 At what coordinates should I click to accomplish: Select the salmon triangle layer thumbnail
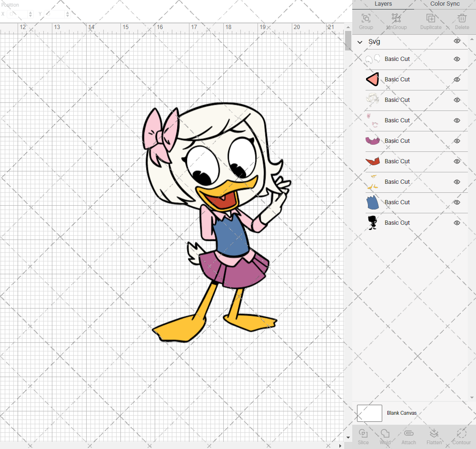point(373,80)
